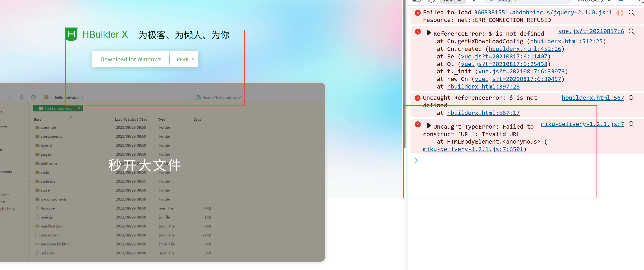Click magnifier icon beside miku-delivery-1.2.1.js:7 link
The width and height of the screenshot is (644, 270).
(631, 124)
